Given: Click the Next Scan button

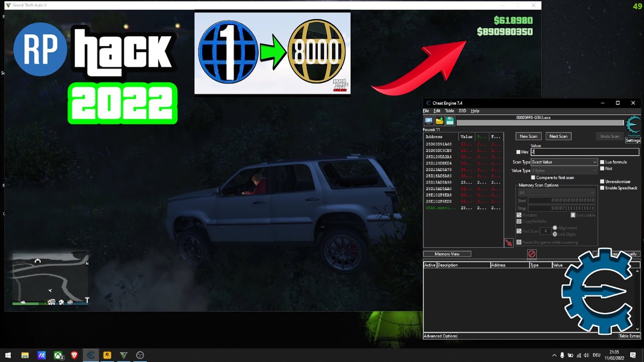Looking at the screenshot, I should click(x=558, y=136).
